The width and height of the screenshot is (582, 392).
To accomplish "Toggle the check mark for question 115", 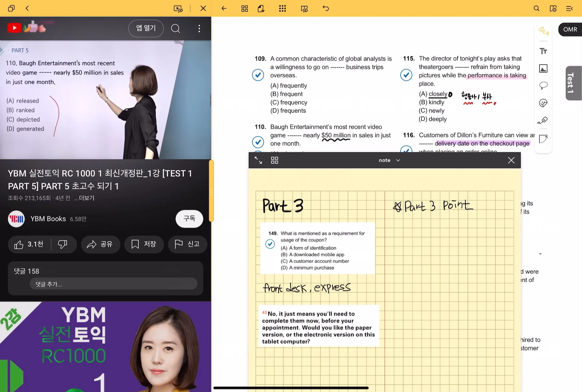I will (406, 75).
